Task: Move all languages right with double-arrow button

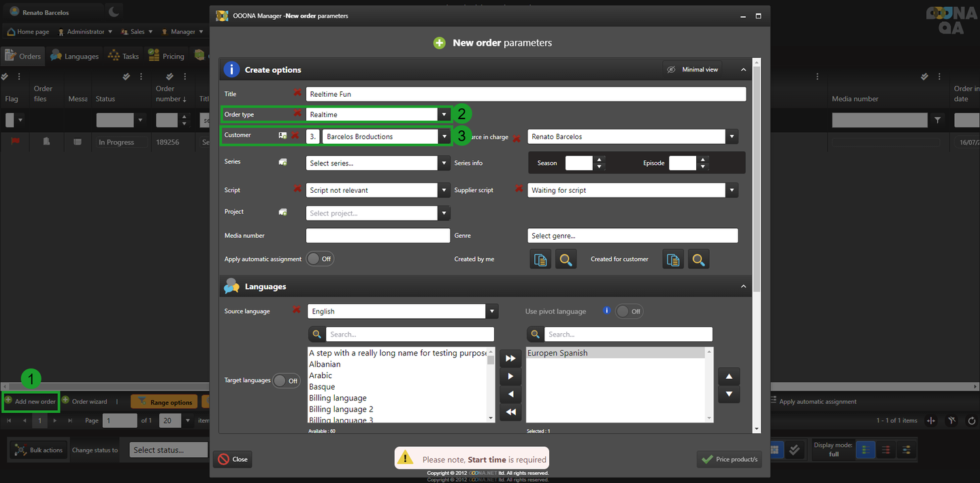Action: (x=510, y=358)
